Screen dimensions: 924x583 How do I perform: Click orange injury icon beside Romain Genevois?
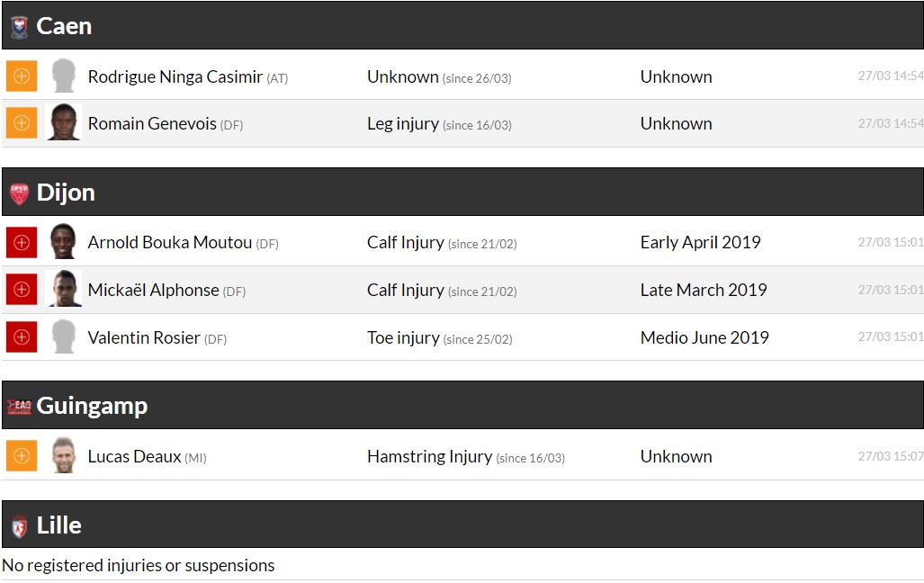(x=22, y=123)
